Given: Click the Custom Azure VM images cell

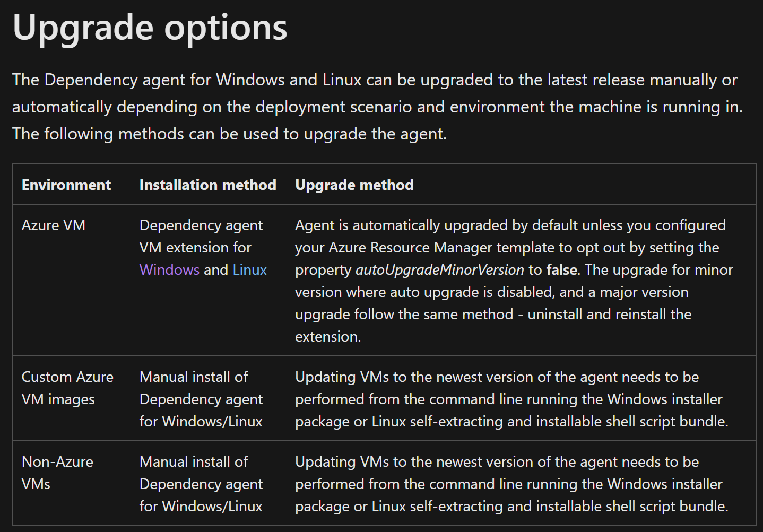Looking at the screenshot, I should tap(67, 388).
